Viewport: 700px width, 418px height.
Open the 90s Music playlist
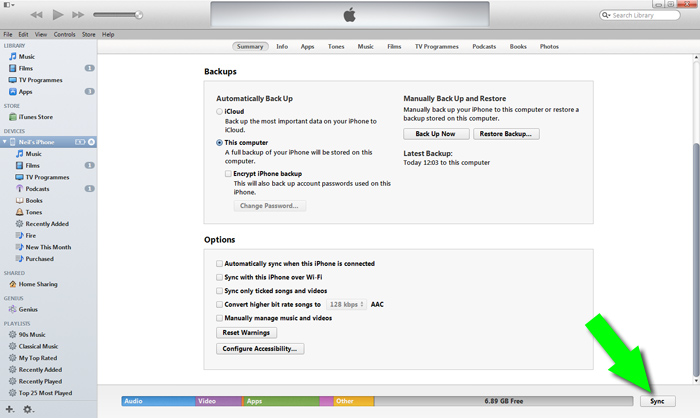(x=32, y=334)
